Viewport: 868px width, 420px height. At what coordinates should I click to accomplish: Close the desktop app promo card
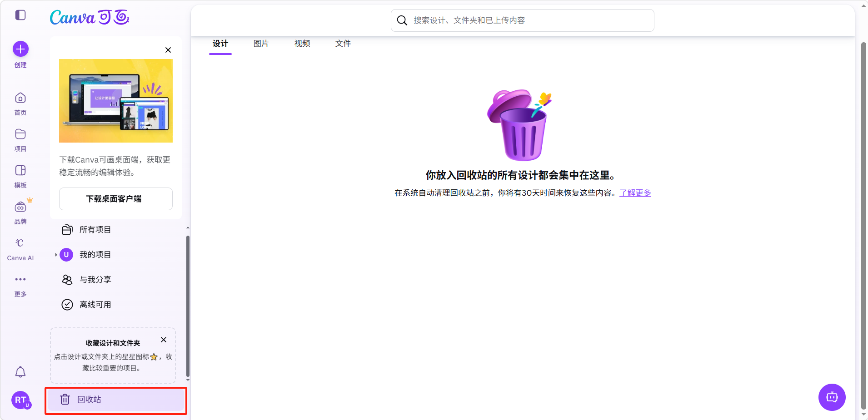point(168,50)
